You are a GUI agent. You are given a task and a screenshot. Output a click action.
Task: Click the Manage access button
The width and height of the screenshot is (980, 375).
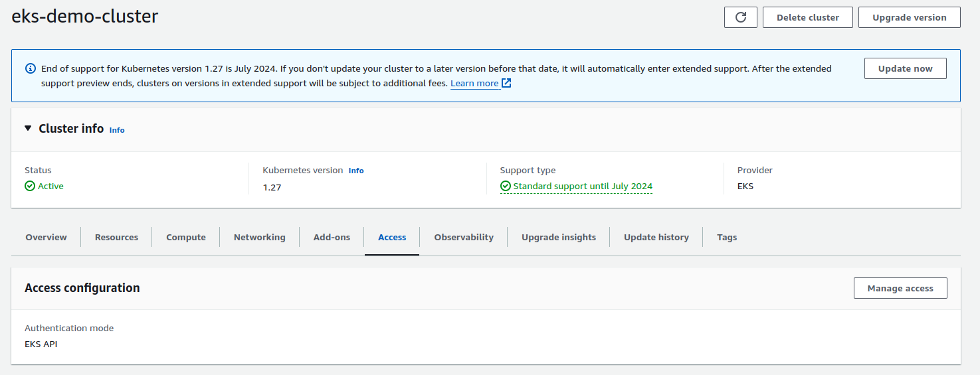pos(900,288)
